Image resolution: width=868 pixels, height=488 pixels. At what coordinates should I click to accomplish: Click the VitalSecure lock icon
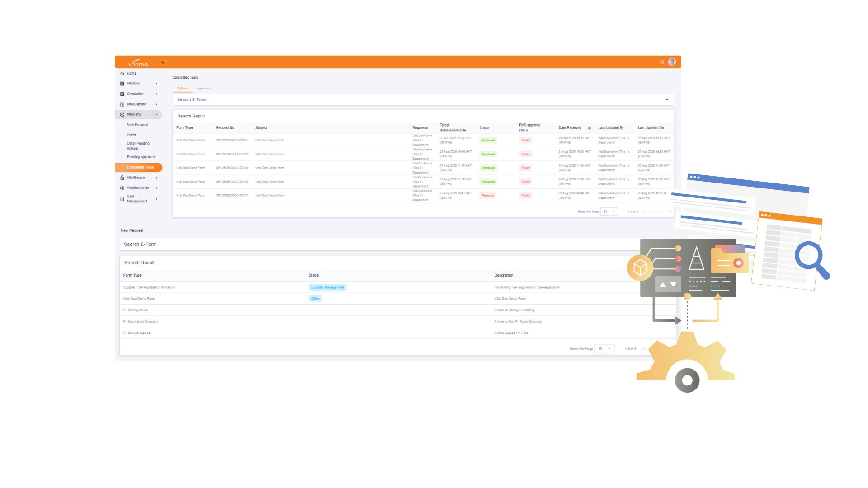click(x=122, y=178)
